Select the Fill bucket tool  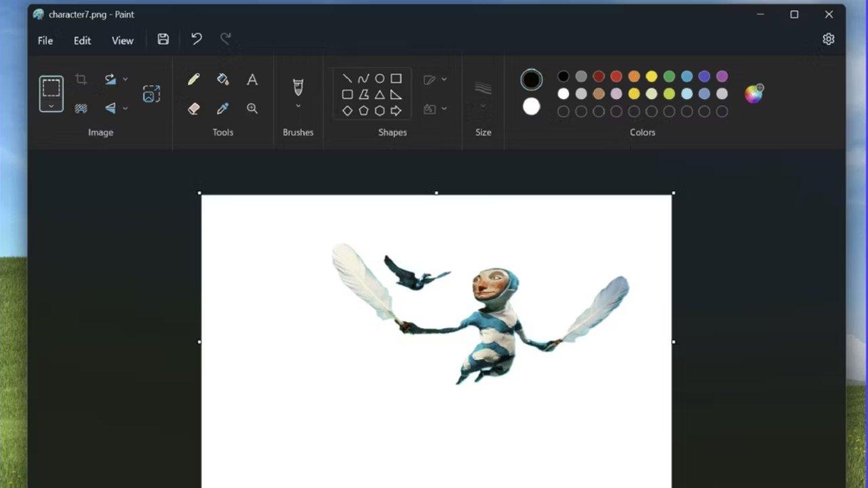tap(222, 79)
